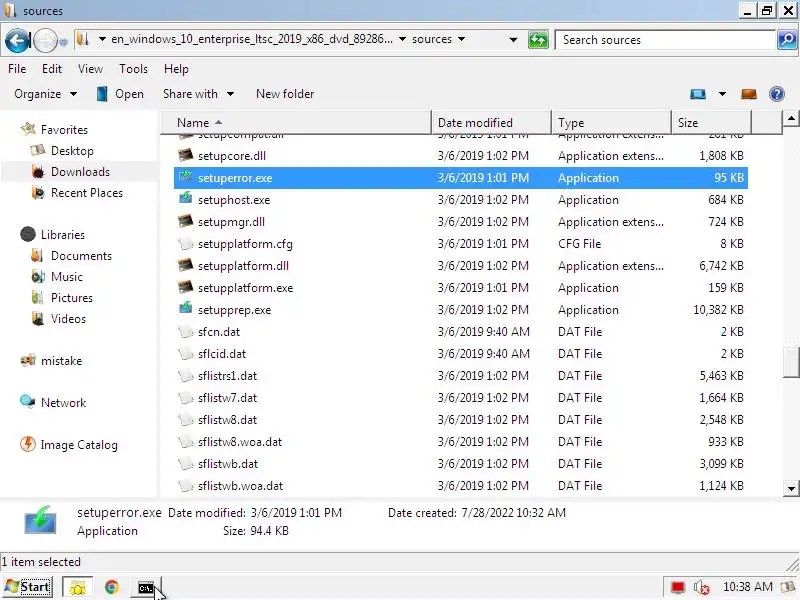Click the setupmgr.dll file icon
This screenshot has width=800, height=600.
coord(186,220)
